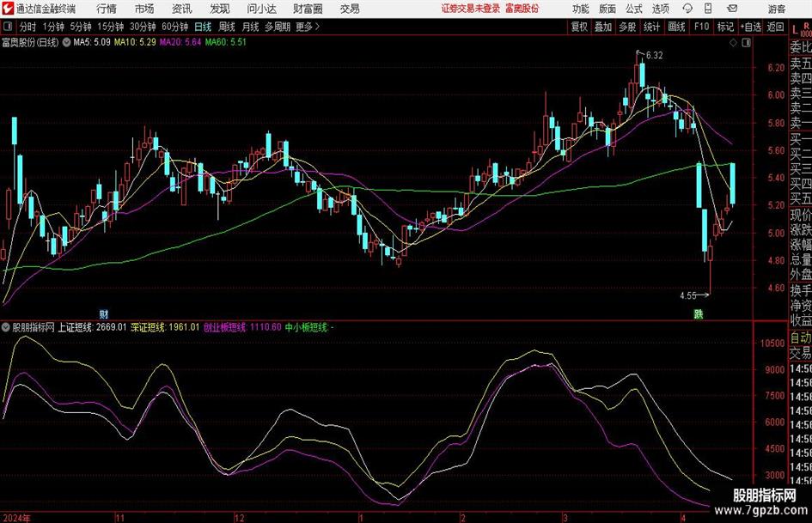Open the 选项 menu

pos(661,9)
